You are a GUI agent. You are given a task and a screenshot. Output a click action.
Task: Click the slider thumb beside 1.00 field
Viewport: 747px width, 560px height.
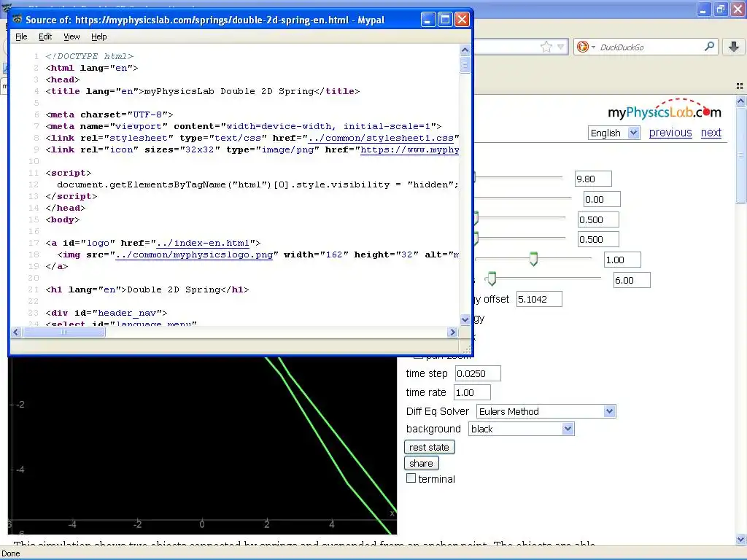click(x=533, y=259)
